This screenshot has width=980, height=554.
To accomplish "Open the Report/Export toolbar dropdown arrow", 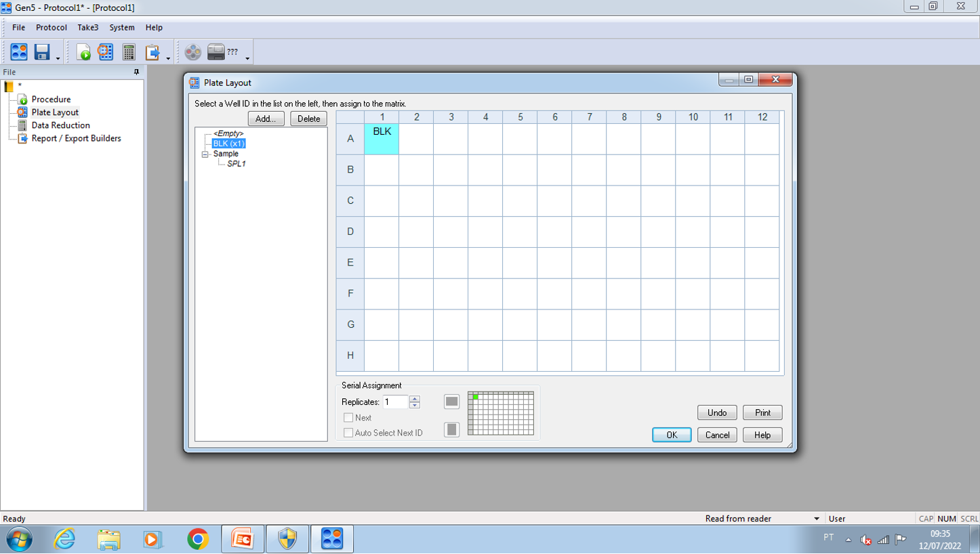I will (168, 58).
